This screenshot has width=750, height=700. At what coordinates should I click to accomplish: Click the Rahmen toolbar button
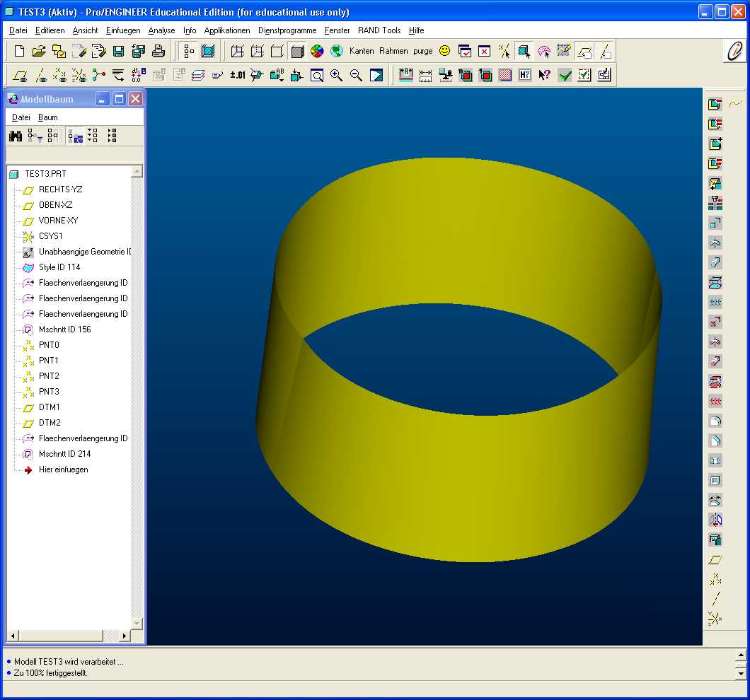click(393, 51)
